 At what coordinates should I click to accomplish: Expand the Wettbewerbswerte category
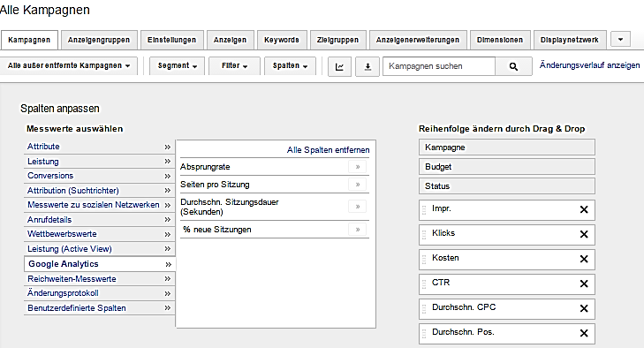[x=100, y=234]
